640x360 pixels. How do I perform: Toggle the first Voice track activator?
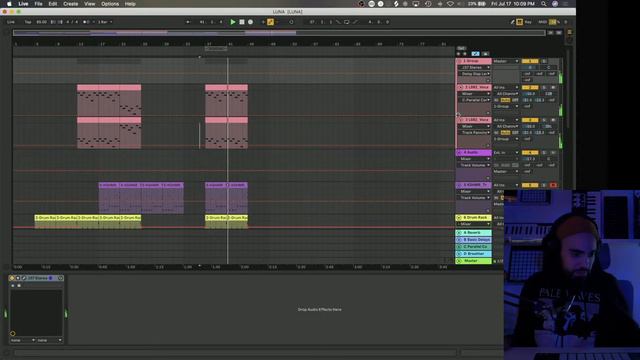point(530,87)
